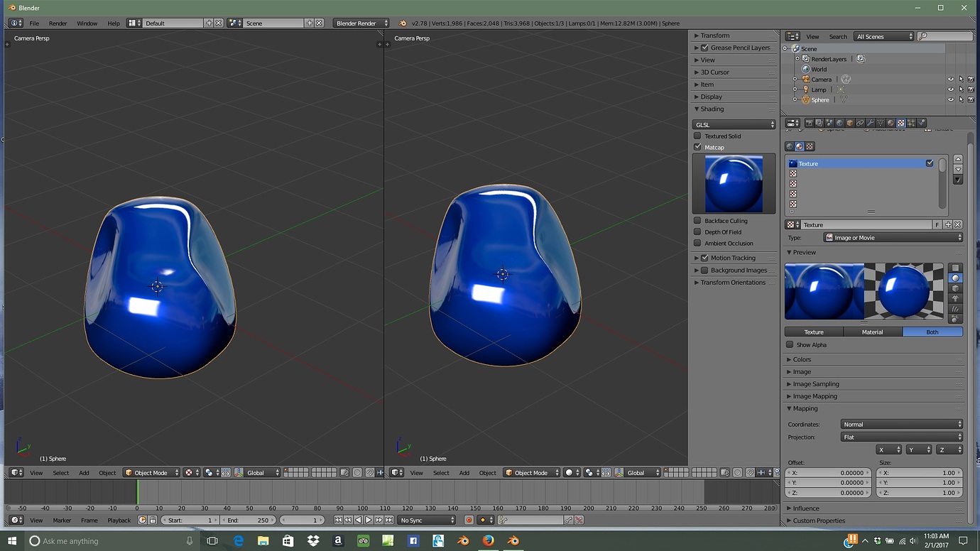The width and height of the screenshot is (980, 551).
Task: Enable Depth Of Field checkbox
Action: coord(697,232)
